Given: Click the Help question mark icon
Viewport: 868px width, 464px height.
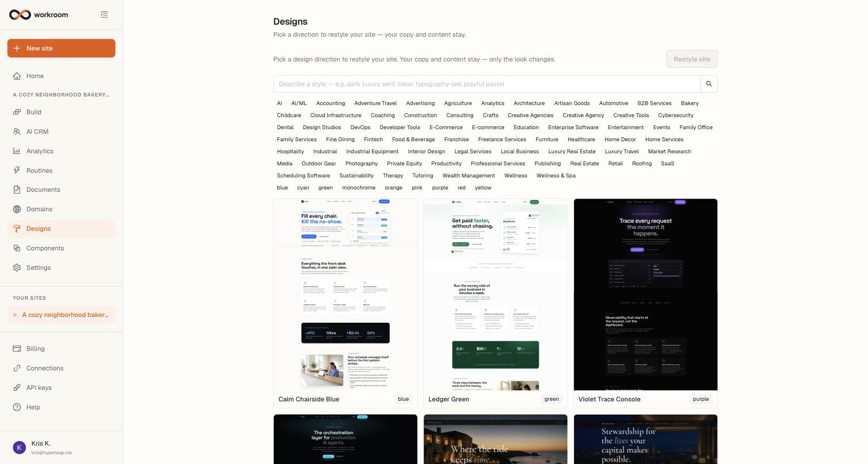Looking at the screenshot, I should pyautogui.click(x=17, y=407).
